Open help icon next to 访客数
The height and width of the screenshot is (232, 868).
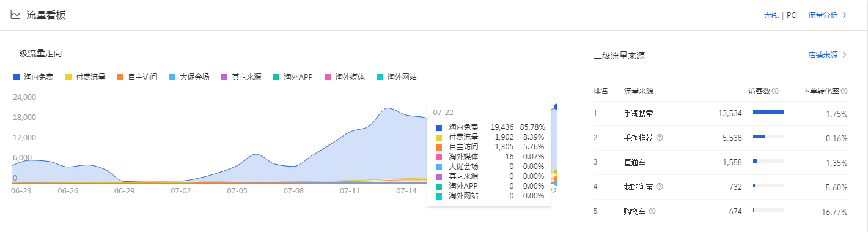pos(775,91)
